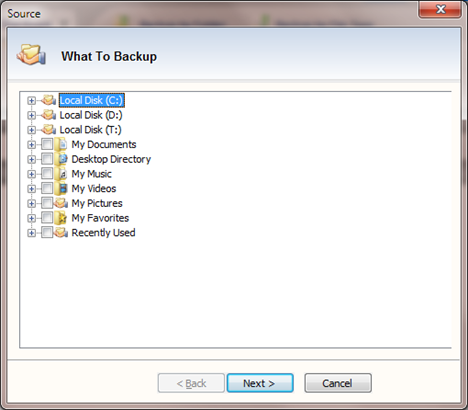Screen dimensions: 468x410
Task: Check the My Documents checkbox
Action: (x=47, y=144)
